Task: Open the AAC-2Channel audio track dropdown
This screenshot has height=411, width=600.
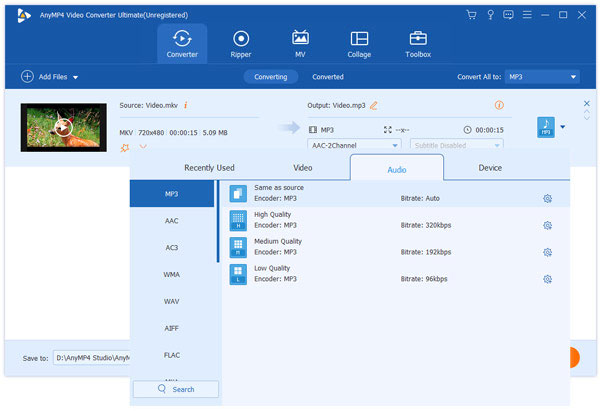Action: pos(354,145)
